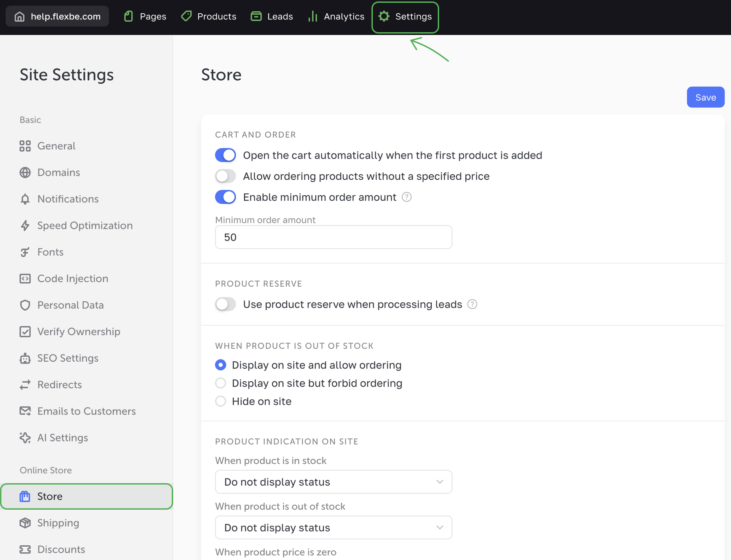This screenshot has height=560, width=731.
Task: Click the help icon next to product reserve
Action: [472, 304]
